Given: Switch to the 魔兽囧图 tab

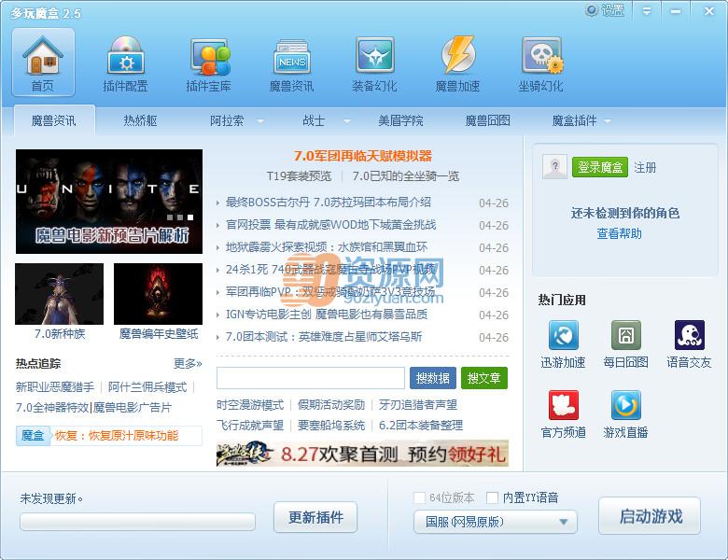Looking at the screenshot, I should click(x=487, y=120).
